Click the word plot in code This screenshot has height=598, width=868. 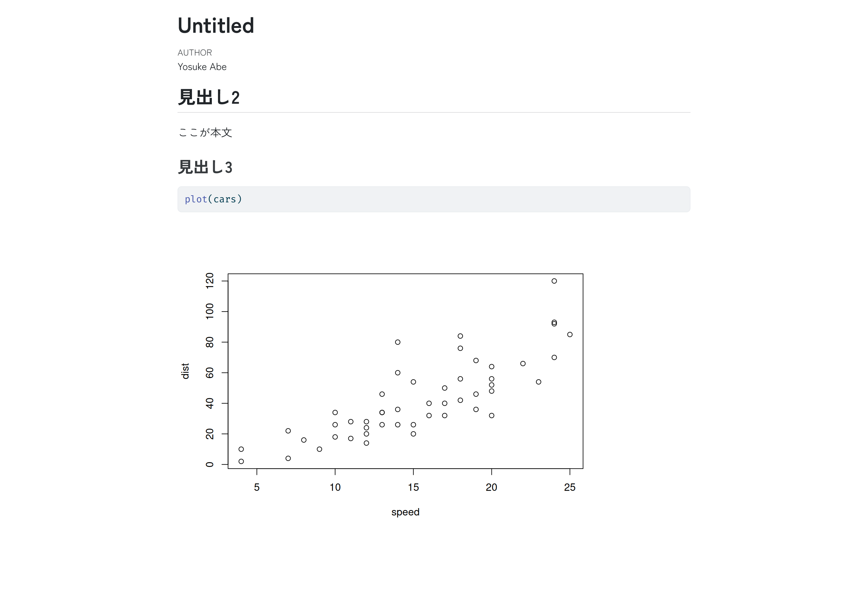tap(196, 199)
